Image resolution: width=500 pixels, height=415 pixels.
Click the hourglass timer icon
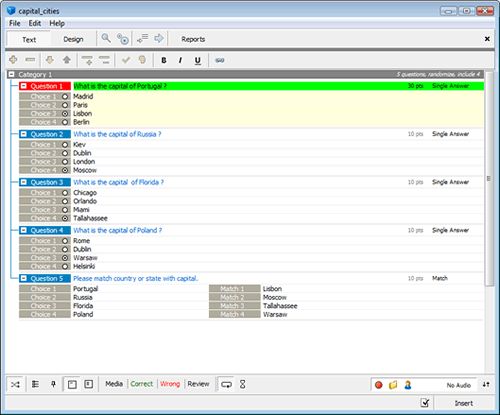(242, 384)
